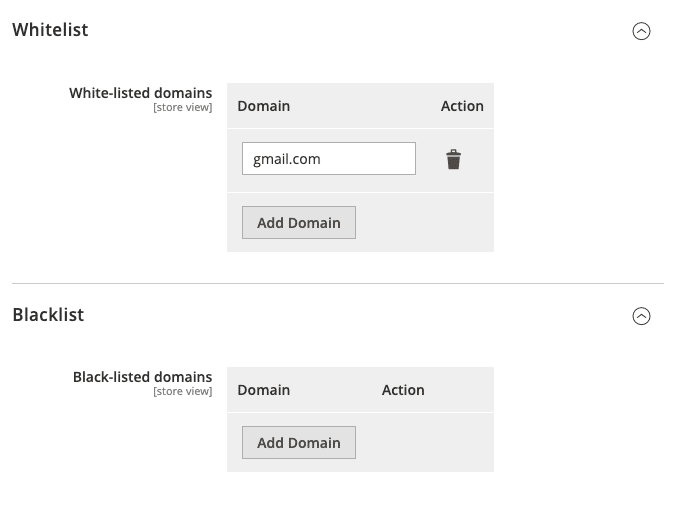
Task: Click the empty area right of whitelist Add Domain
Action: (425, 222)
